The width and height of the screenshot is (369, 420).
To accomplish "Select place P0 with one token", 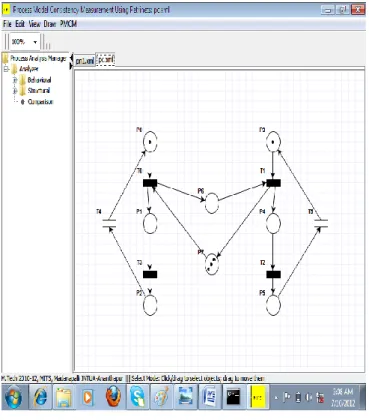I will point(150,142).
